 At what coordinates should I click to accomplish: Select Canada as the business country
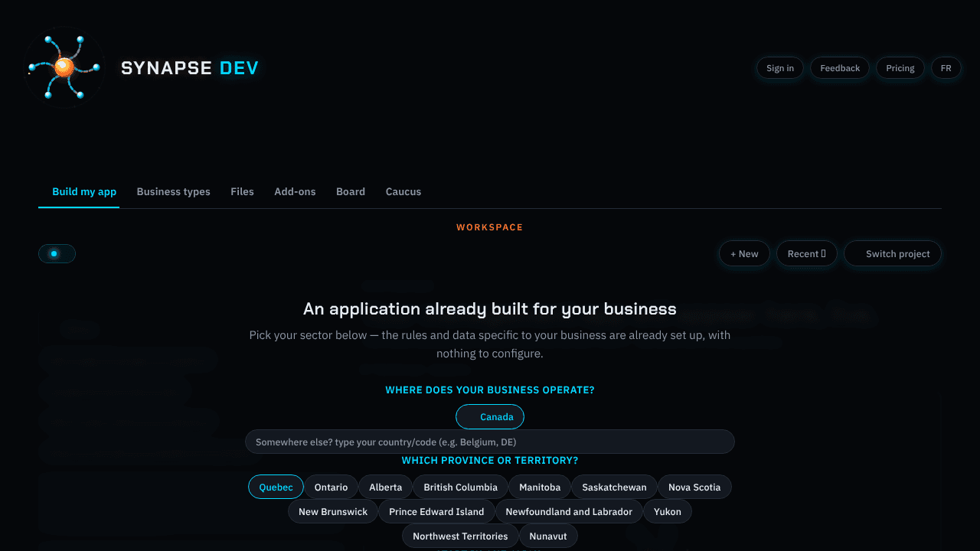490,417
